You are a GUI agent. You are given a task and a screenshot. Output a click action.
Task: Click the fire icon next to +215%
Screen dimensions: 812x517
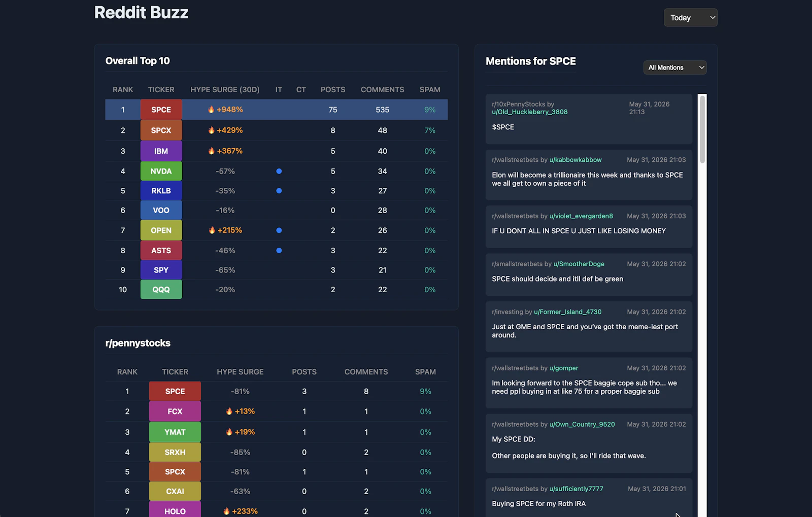(x=212, y=230)
